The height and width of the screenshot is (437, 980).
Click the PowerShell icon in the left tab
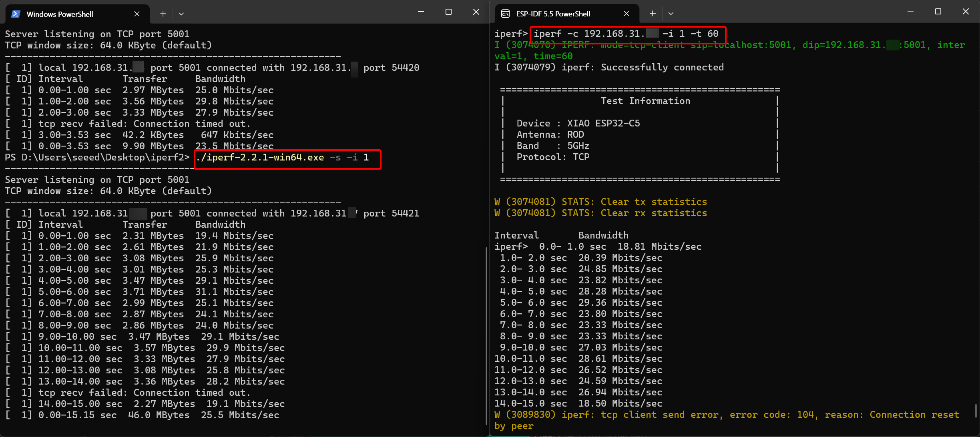[x=16, y=14]
